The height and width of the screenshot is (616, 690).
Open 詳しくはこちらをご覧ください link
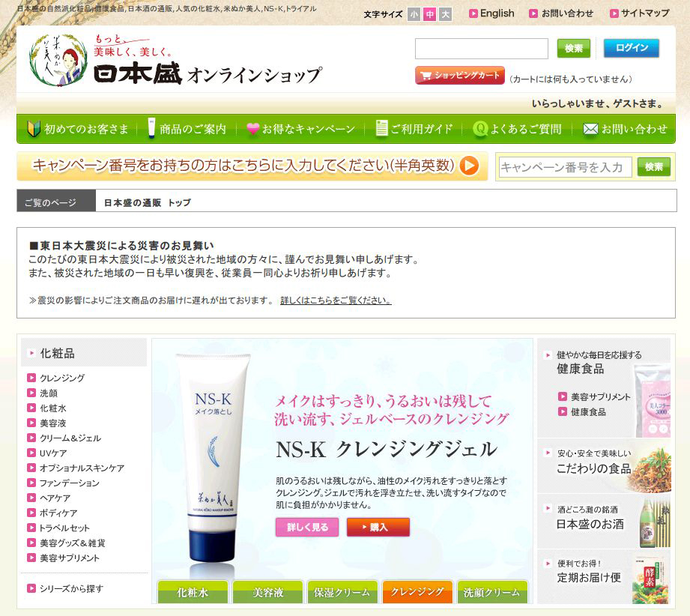(x=336, y=301)
